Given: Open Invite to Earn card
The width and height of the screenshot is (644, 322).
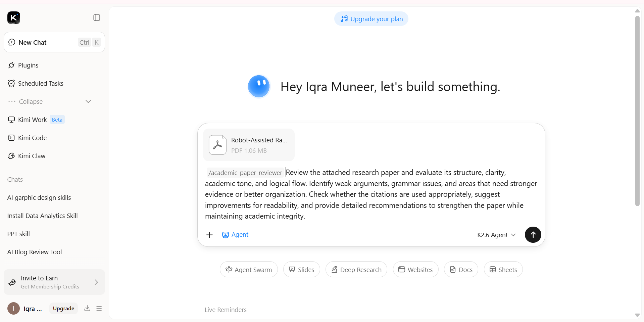Looking at the screenshot, I should pyautogui.click(x=54, y=282).
